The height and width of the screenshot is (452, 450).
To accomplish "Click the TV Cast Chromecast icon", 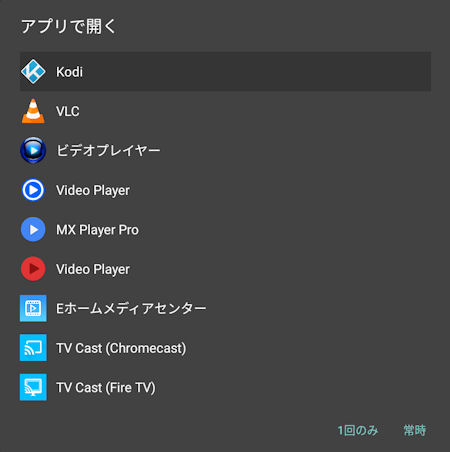I will pyautogui.click(x=33, y=348).
